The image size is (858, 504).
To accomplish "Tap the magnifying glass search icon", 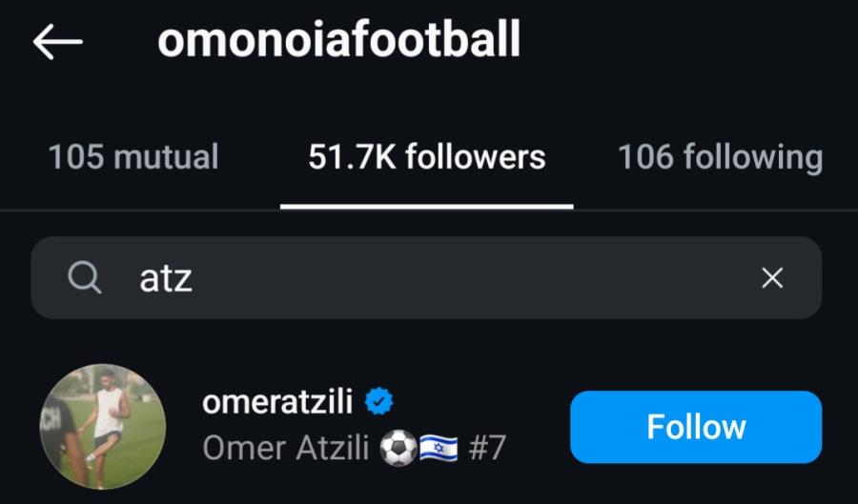I will pos(84,277).
